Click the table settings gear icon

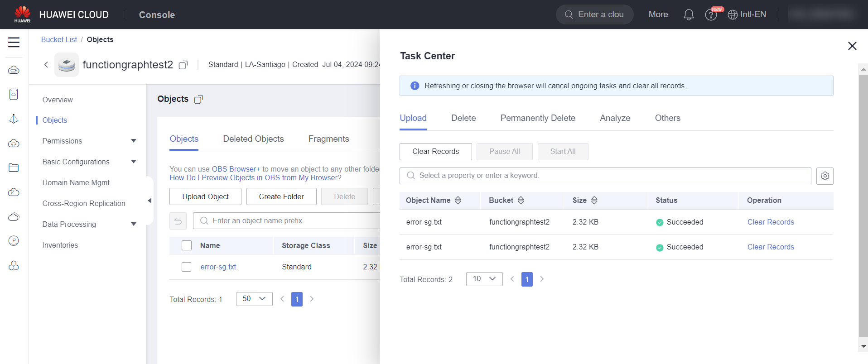(x=825, y=176)
